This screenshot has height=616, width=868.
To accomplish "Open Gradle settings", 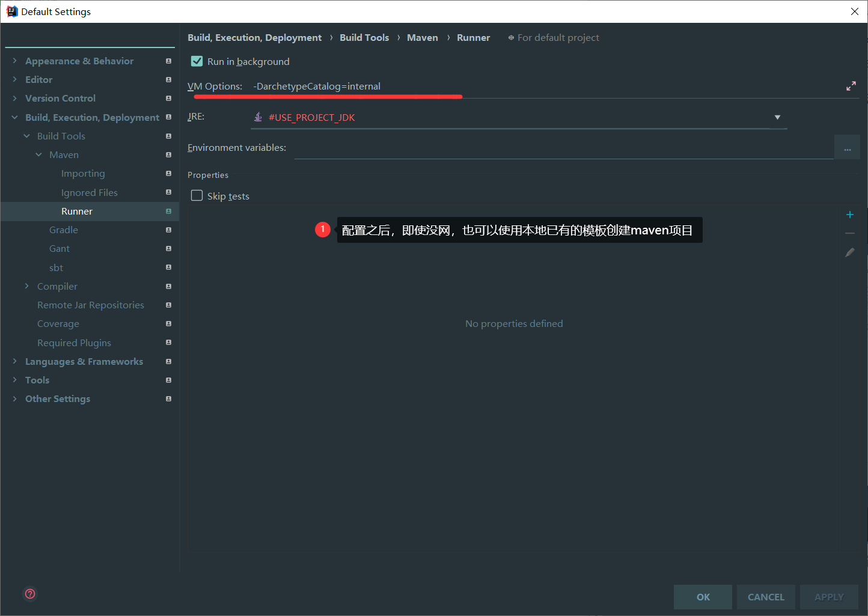I will (64, 230).
